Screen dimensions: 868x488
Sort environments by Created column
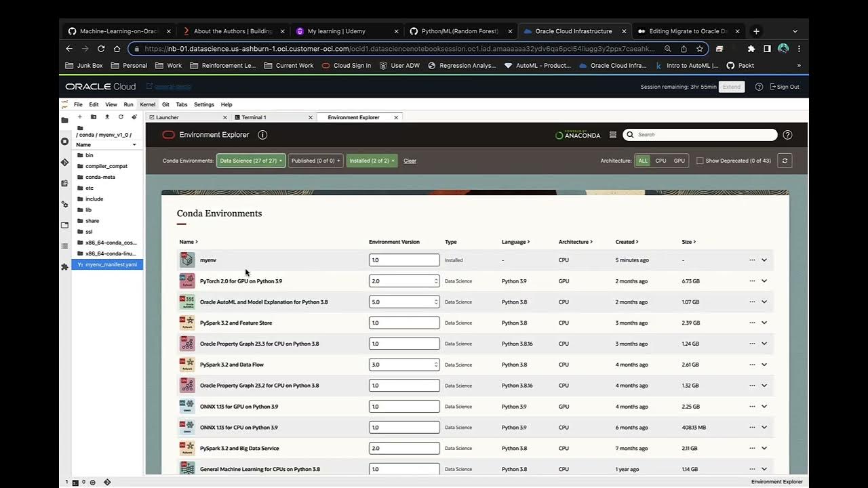point(627,242)
